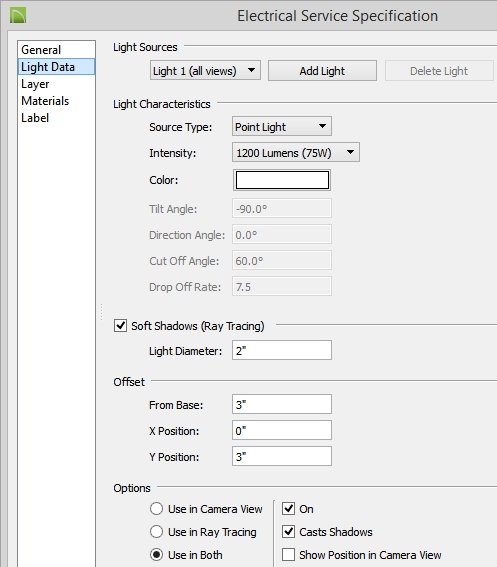Image resolution: width=497 pixels, height=567 pixels.
Task: Select Use in Camera View radio button
Action: (x=156, y=508)
